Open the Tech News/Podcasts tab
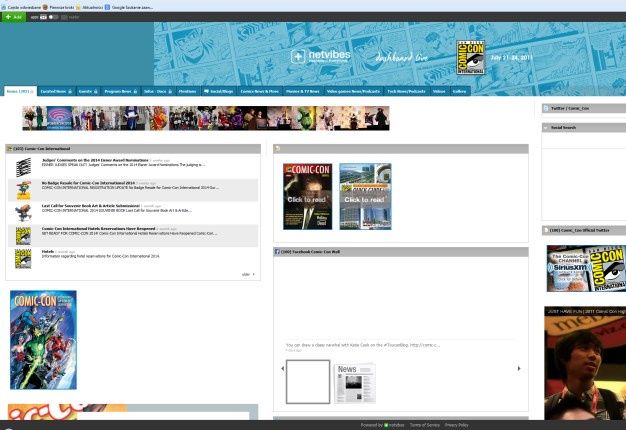 point(406,91)
